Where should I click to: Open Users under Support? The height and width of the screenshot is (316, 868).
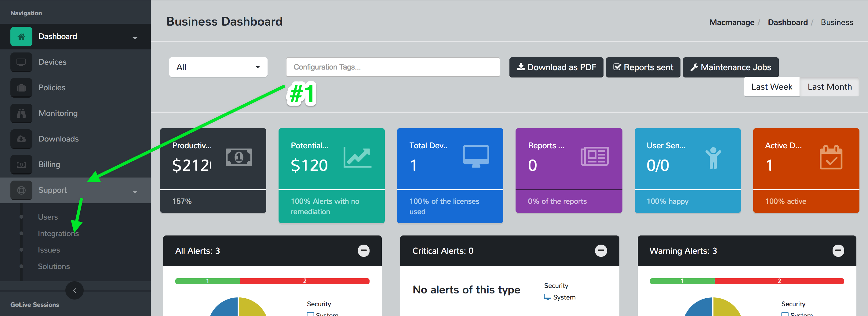pyautogui.click(x=48, y=217)
